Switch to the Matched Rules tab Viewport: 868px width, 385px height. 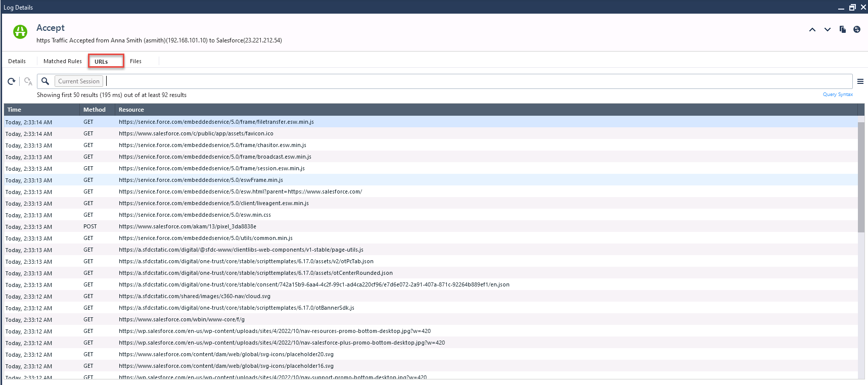[62, 61]
